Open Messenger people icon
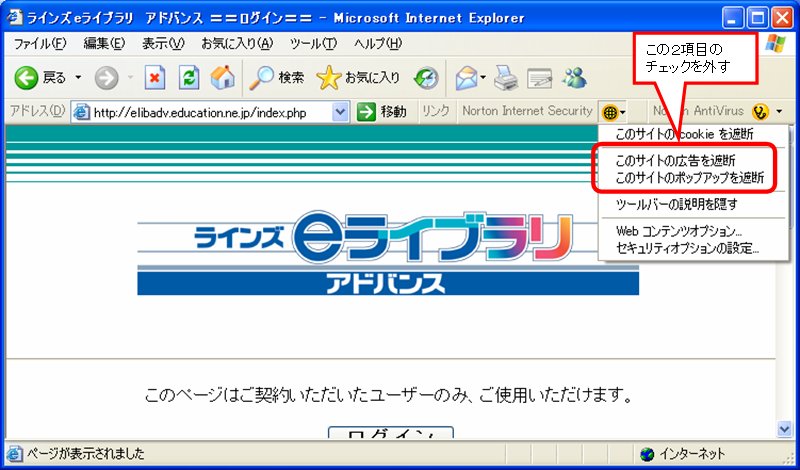800x470 pixels. pyautogui.click(x=574, y=78)
